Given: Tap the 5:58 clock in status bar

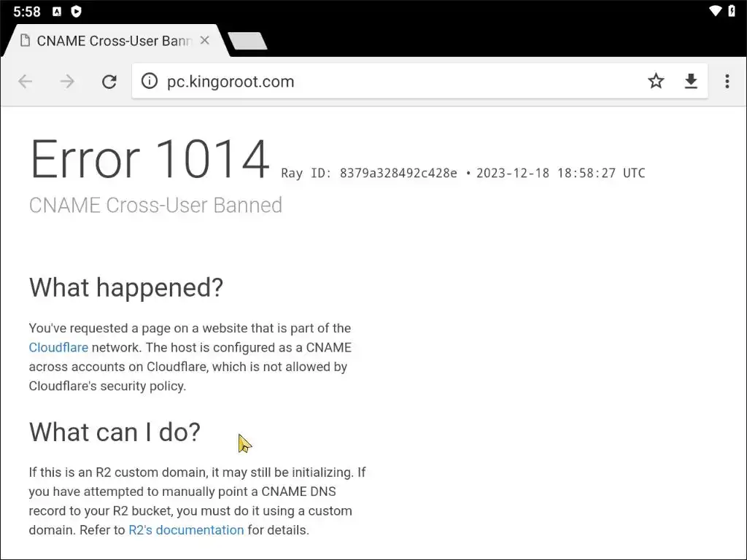Looking at the screenshot, I should [x=27, y=12].
